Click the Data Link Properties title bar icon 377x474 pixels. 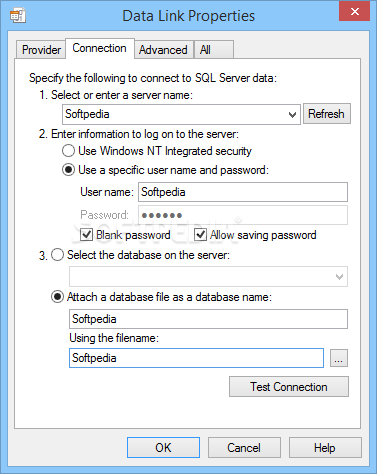[18, 16]
